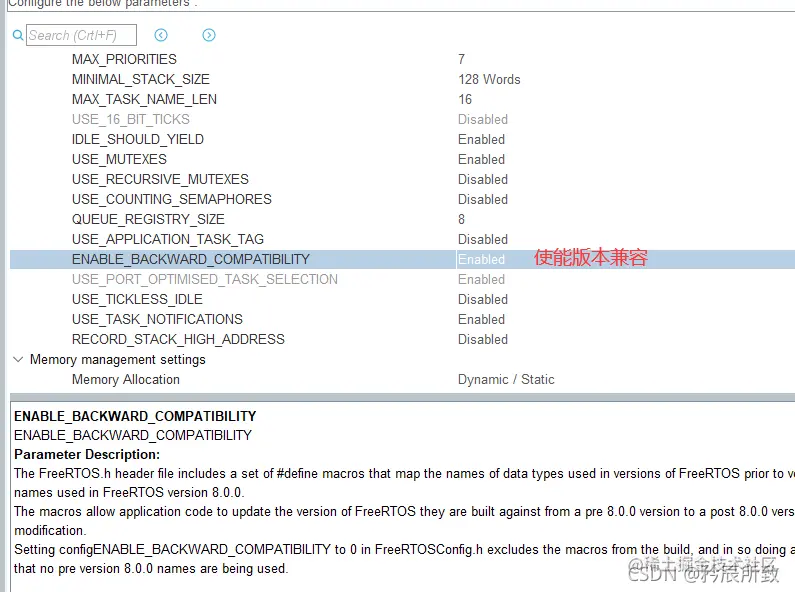Screen dimensions: 795x592
Task: Select MAX_TASK_NAME_LEN parameter
Action: (x=144, y=99)
